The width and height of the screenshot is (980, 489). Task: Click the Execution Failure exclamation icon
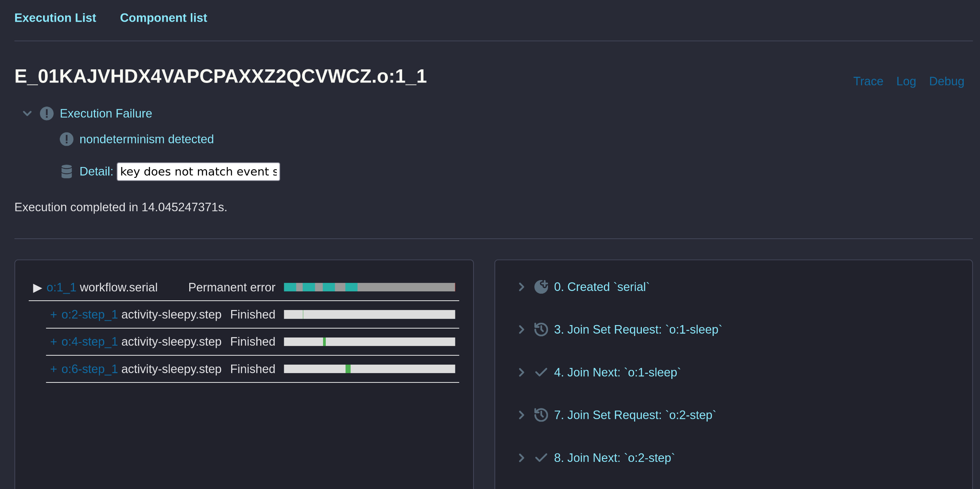pos(47,114)
